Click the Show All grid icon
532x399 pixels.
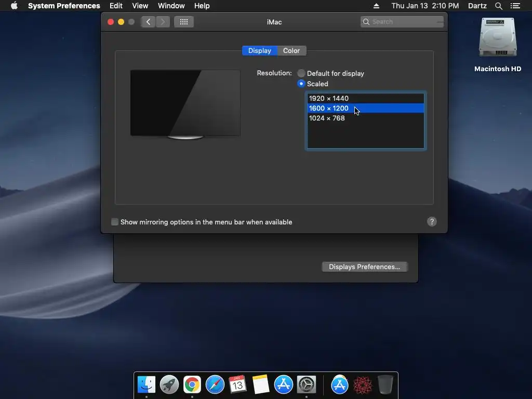click(184, 22)
